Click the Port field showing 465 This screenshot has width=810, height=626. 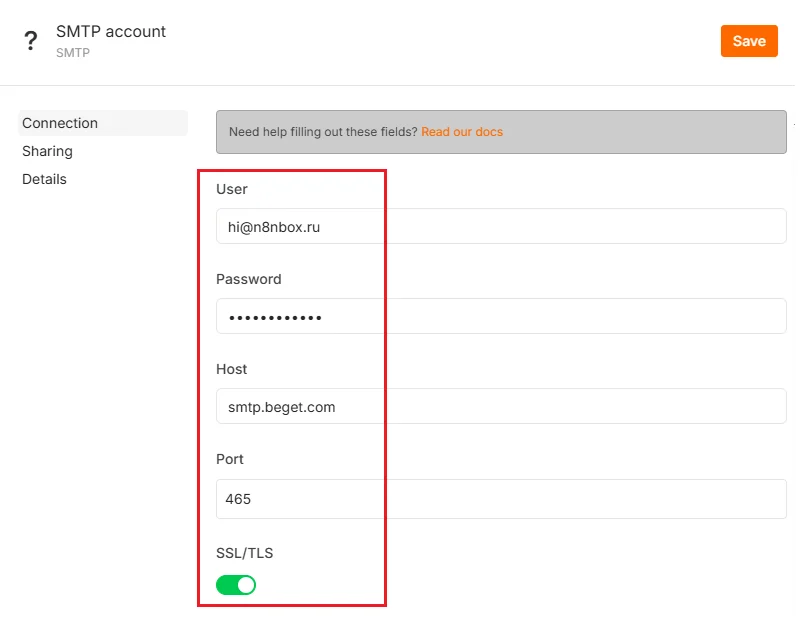click(501, 499)
